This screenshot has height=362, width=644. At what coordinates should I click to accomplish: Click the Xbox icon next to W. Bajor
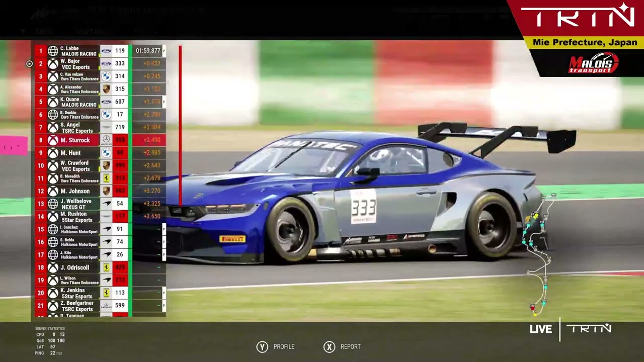pyautogui.click(x=53, y=64)
